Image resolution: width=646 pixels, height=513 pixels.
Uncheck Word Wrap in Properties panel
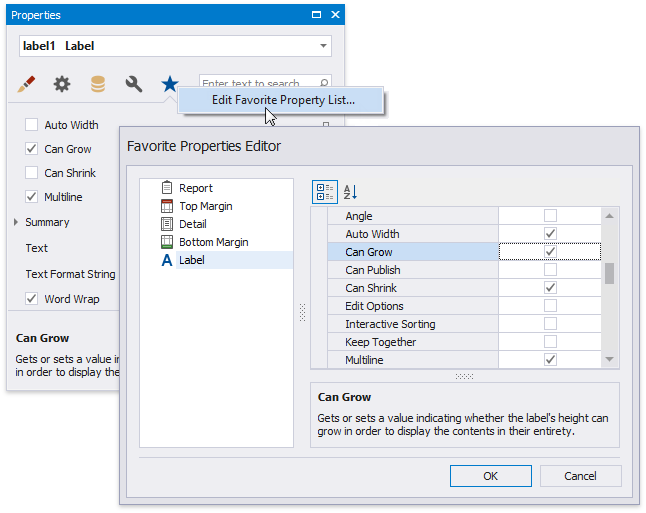32,298
